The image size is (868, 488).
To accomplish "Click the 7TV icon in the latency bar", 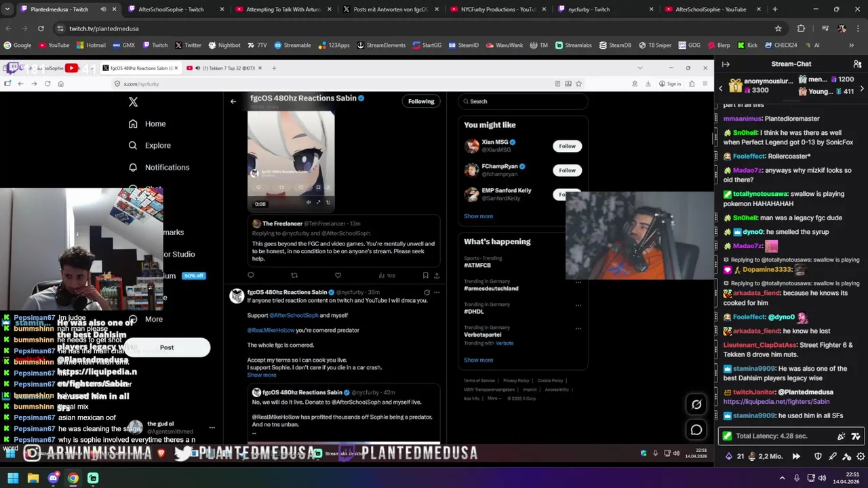I will tap(856, 436).
